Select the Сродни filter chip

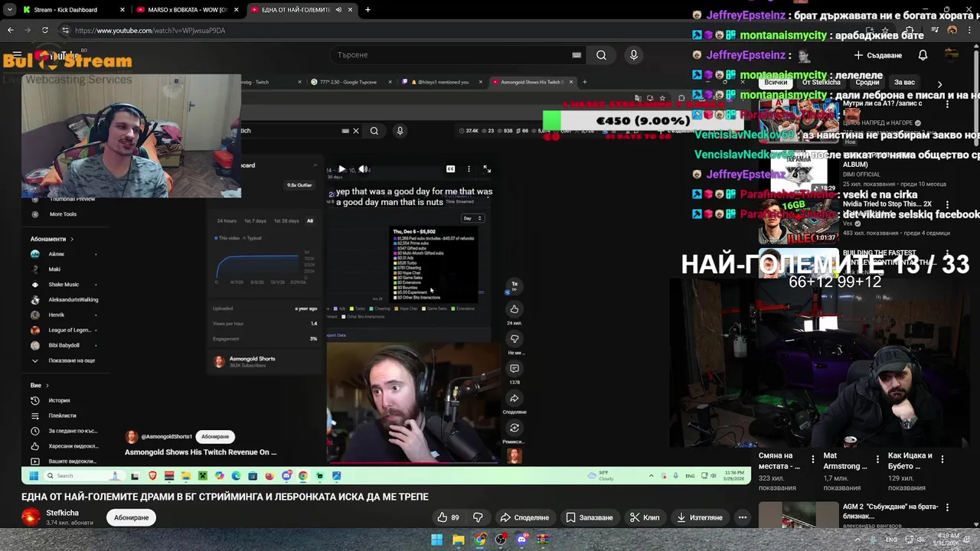pos(867,82)
